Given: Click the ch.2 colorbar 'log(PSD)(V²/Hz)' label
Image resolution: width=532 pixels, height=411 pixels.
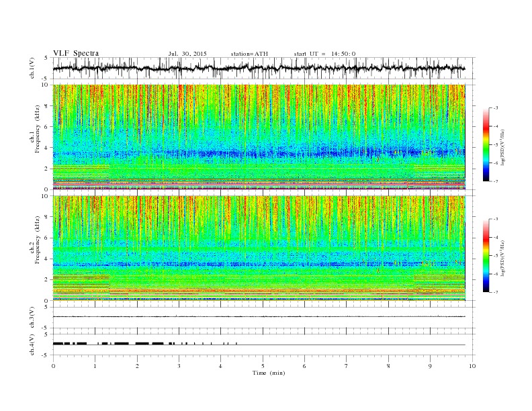Looking at the screenshot, I should pyautogui.click(x=503, y=258).
